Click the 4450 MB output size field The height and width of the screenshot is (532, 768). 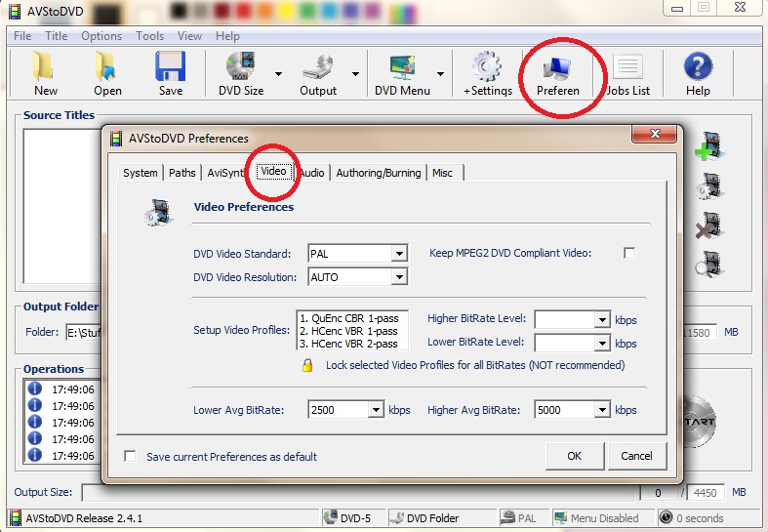point(705,493)
